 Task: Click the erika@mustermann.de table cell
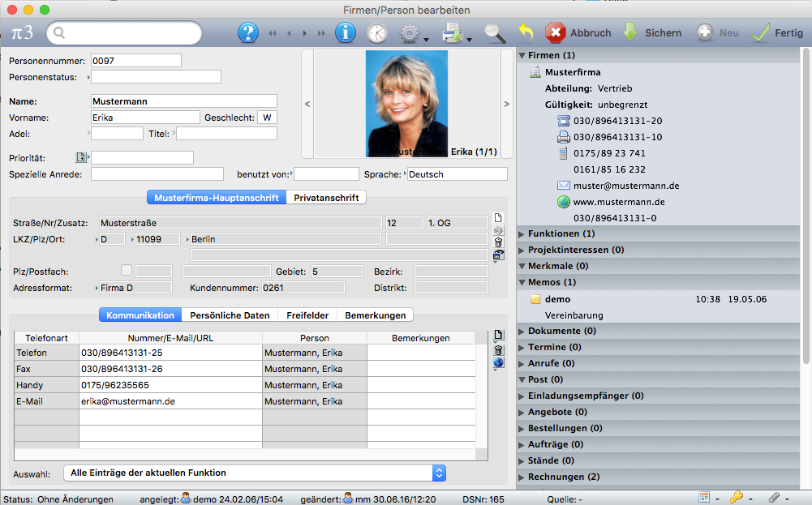171,401
